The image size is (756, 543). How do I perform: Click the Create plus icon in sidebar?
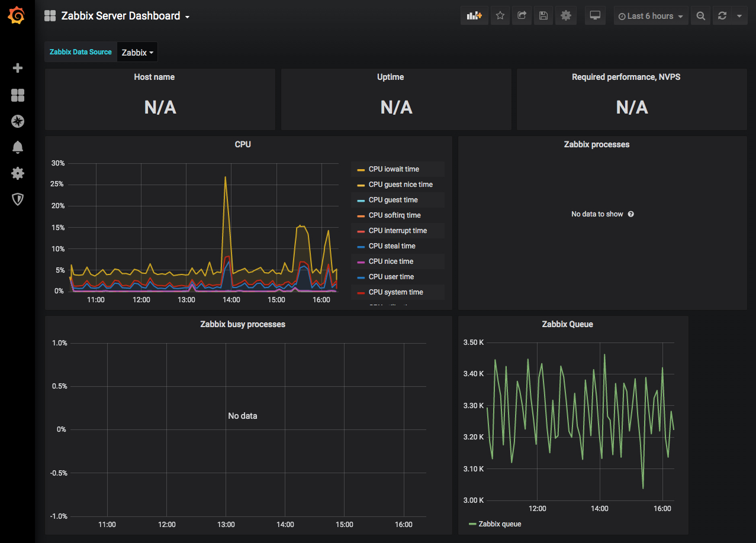tap(18, 68)
